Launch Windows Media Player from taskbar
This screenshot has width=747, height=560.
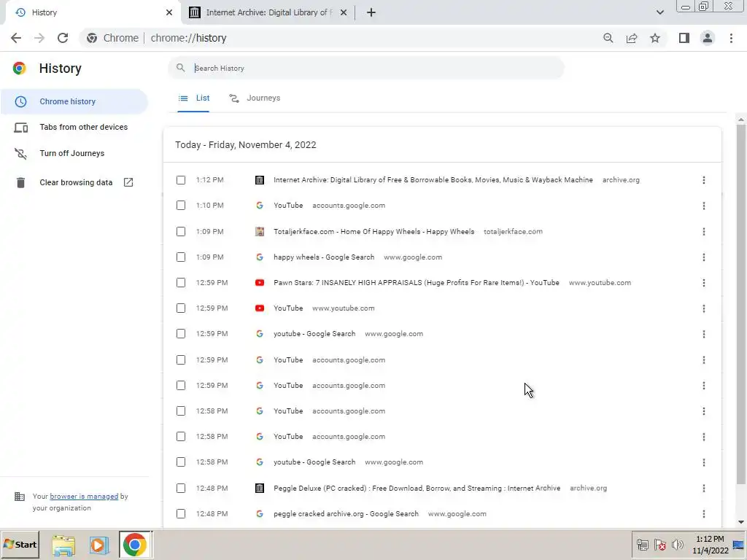[98, 545]
